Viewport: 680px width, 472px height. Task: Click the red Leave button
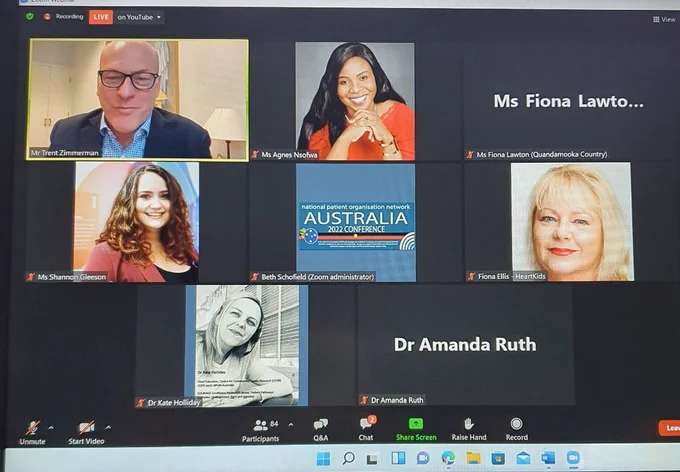tap(669, 428)
